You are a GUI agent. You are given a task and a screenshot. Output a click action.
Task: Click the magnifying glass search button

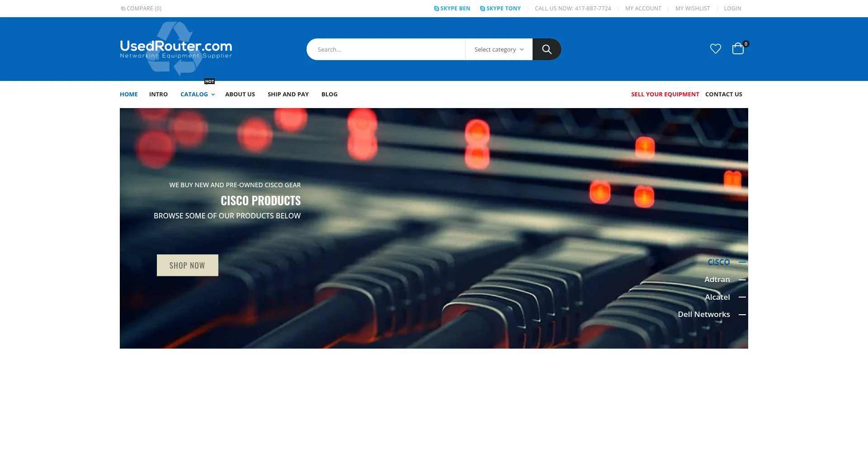click(547, 49)
